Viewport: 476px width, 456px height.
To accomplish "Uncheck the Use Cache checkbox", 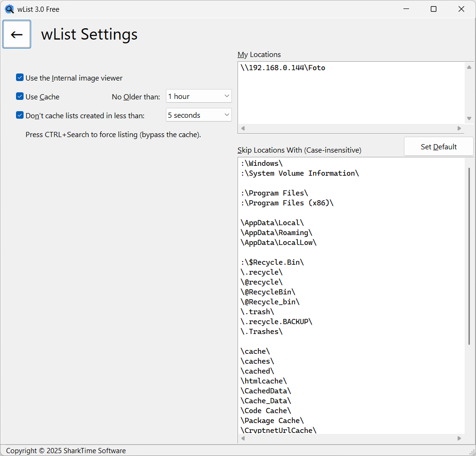I will pyautogui.click(x=20, y=97).
